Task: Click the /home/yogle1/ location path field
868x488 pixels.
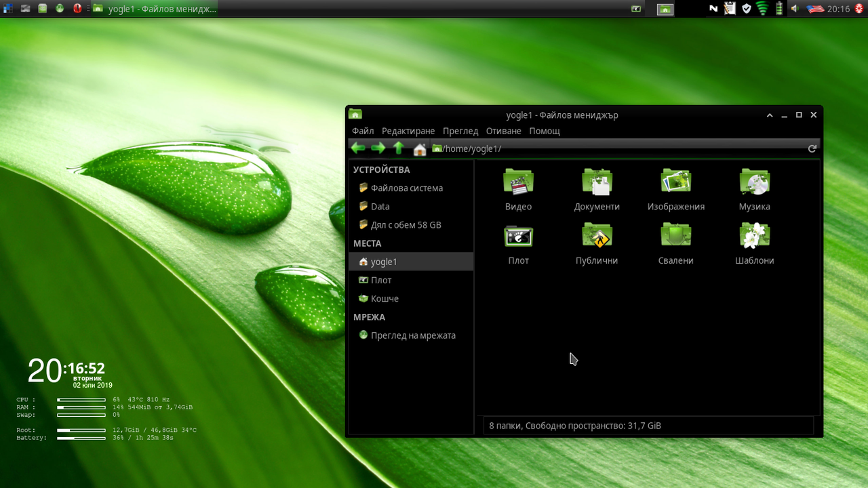Action: (x=618, y=148)
